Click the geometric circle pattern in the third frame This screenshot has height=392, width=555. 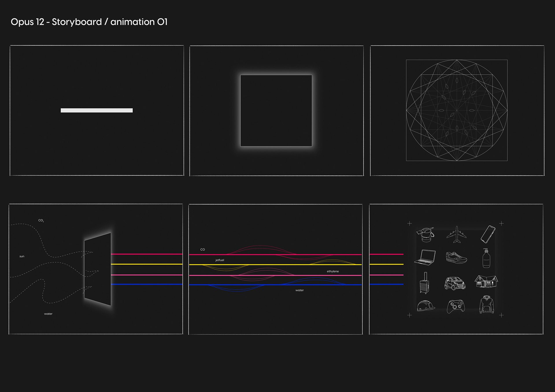pyautogui.click(x=457, y=110)
